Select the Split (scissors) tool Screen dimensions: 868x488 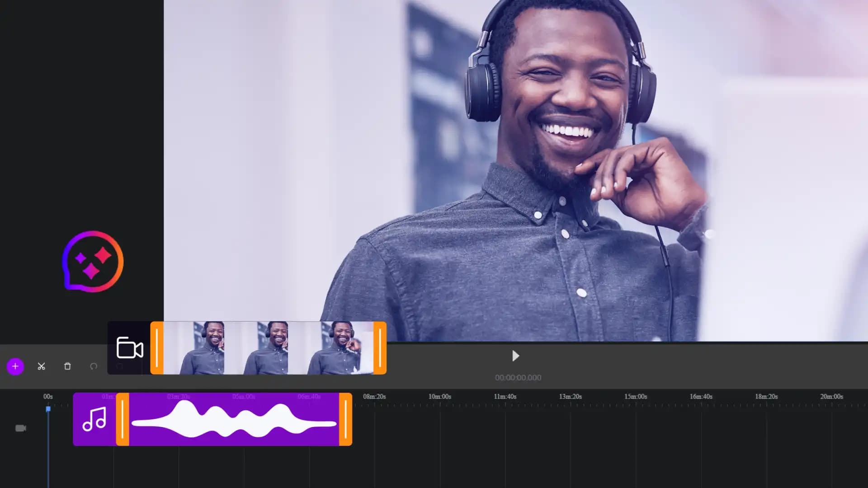click(x=41, y=366)
